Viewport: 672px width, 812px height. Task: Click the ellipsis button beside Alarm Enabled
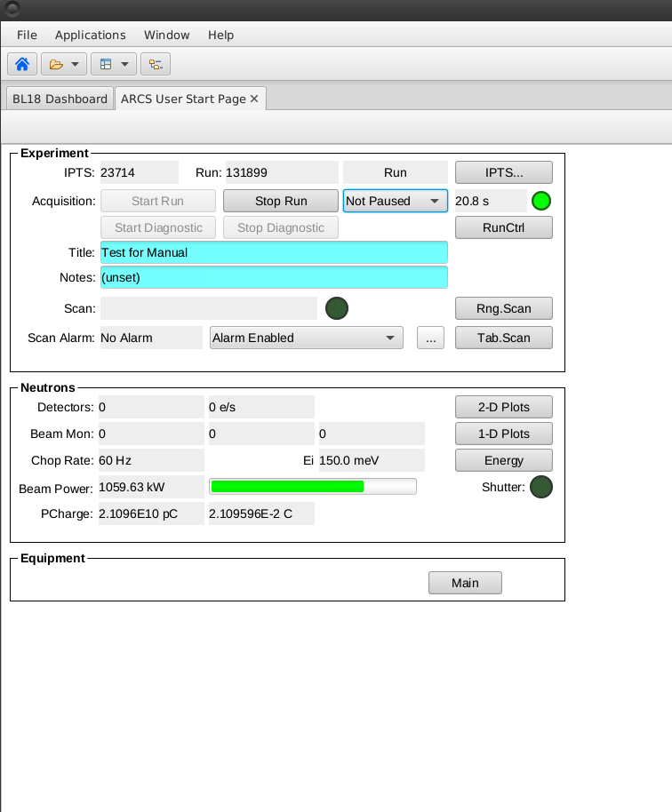tap(430, 338)
